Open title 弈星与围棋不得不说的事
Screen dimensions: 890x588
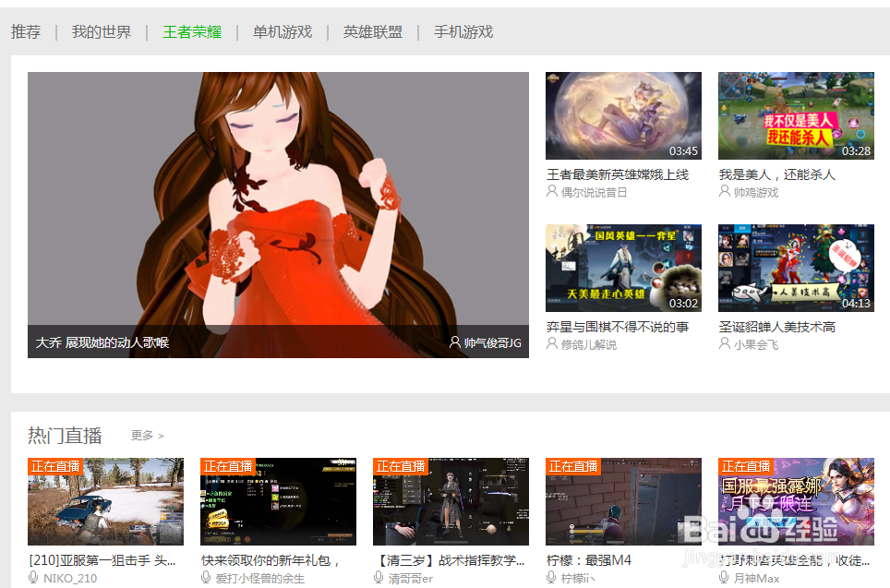618,327
